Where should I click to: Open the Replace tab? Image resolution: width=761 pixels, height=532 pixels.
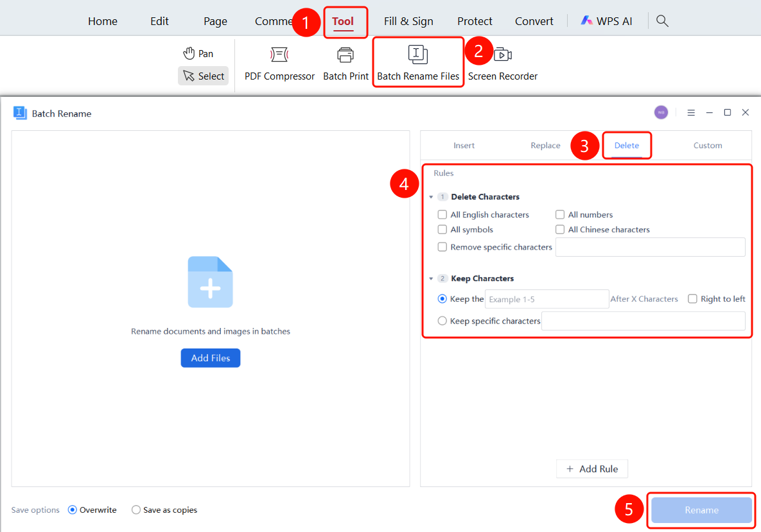545,146
